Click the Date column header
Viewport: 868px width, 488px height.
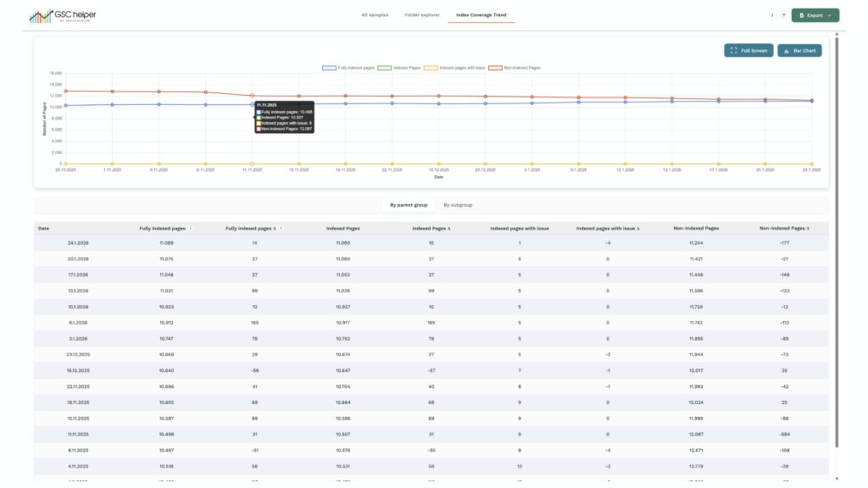click(43, 228)
